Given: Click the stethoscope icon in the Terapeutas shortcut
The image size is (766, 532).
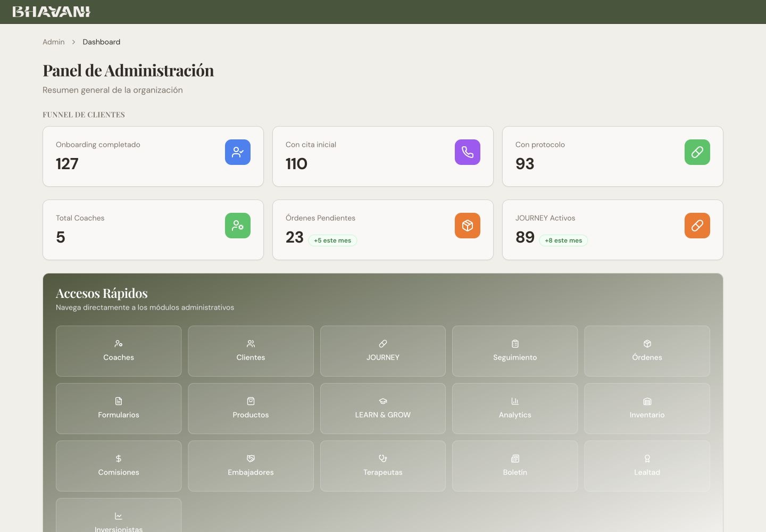Looking at the screenshot, I should [383, 459].
